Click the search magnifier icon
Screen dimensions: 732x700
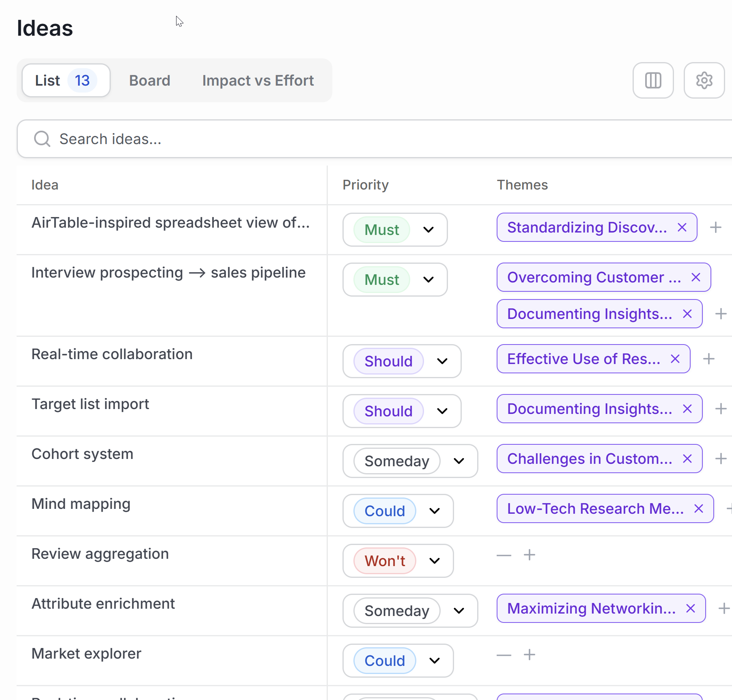[x=42, y=139]
